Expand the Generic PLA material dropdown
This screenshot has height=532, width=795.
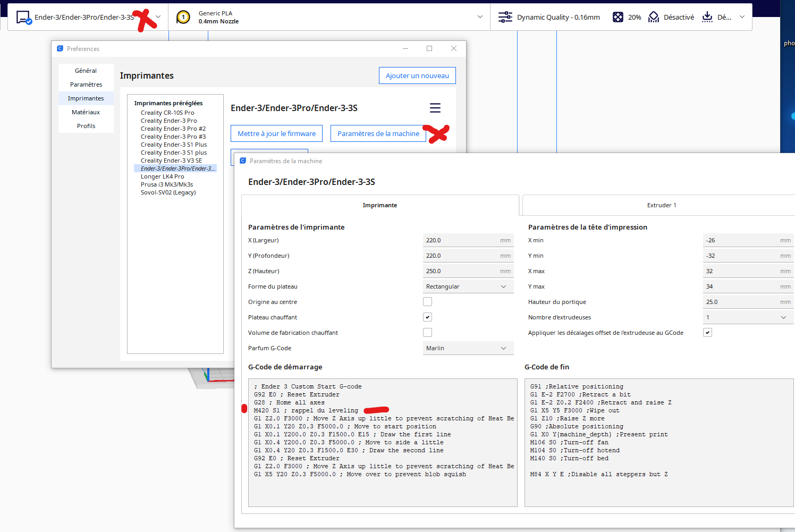pyautogui.click(x=480, y=17)
